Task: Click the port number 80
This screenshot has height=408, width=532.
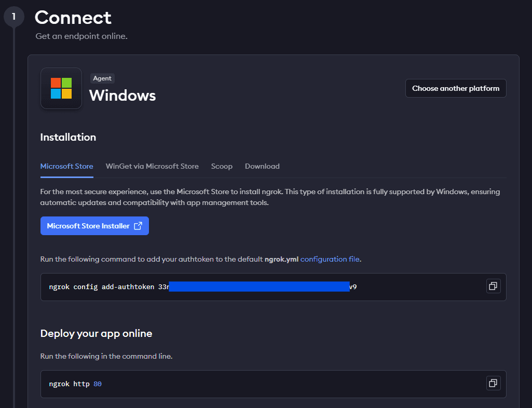Action: pyautogui.click(x=98, y=384)
